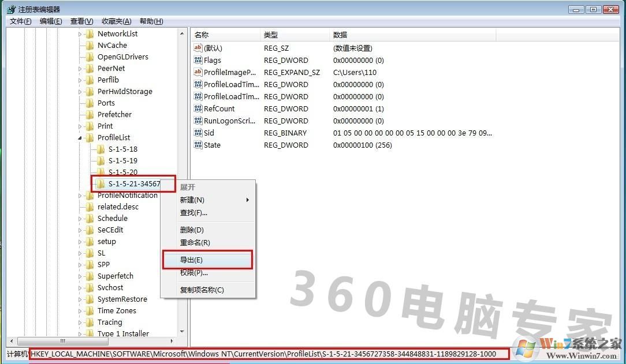Click the Sid binary value icon
626x364 pixels.
[x=198, y=133]
